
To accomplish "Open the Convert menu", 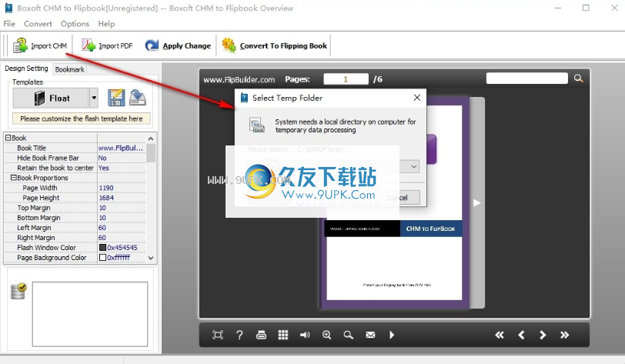I will (38, 24).
